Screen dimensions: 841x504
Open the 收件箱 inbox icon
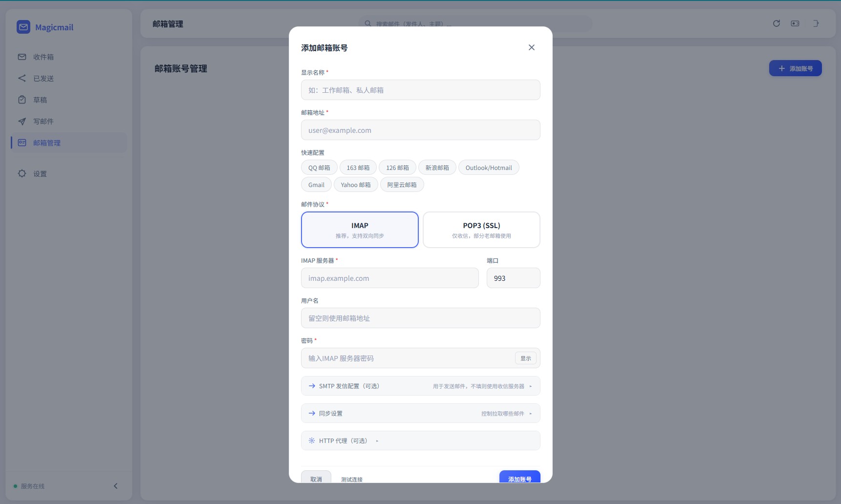pyautogui.click(x=22, y=57)
